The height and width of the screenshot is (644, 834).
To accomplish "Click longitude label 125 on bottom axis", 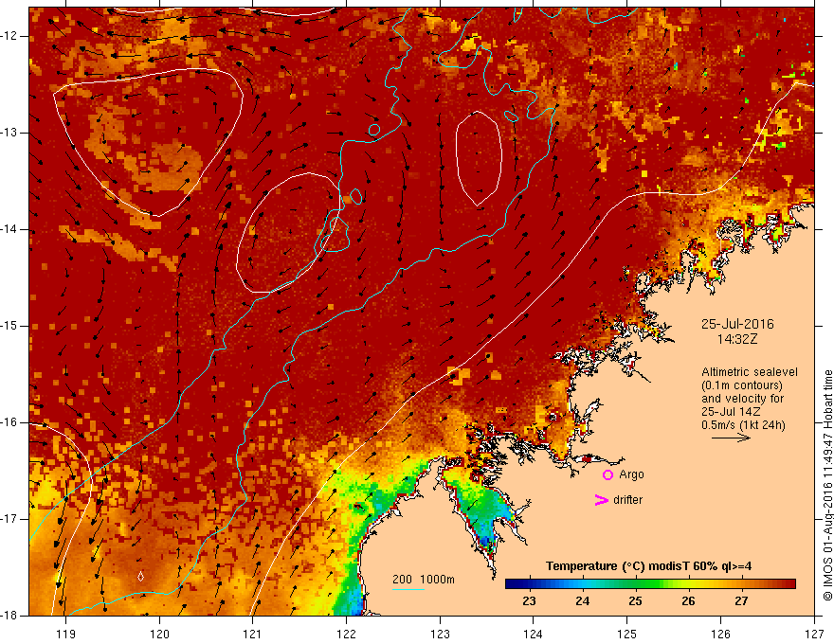I will [x=627, y=634].
